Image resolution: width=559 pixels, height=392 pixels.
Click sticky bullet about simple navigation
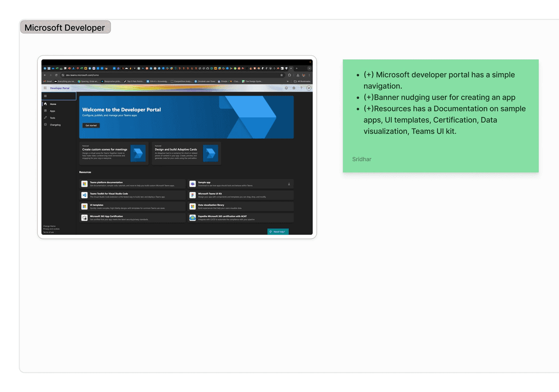(x=439, y=80)
